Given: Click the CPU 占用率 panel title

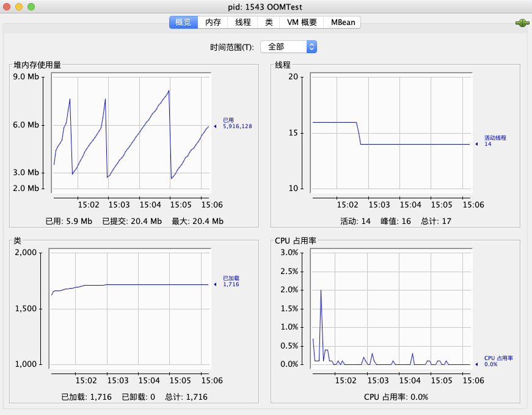Looking at the screenshot, I should pos(296,240).
